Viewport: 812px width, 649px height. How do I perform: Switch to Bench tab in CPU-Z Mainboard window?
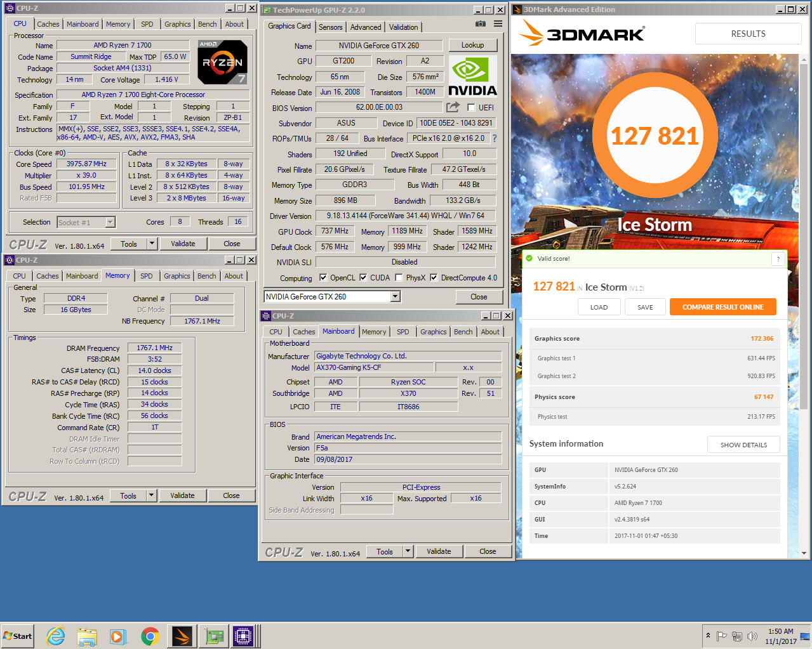click(x=463, y=332)
